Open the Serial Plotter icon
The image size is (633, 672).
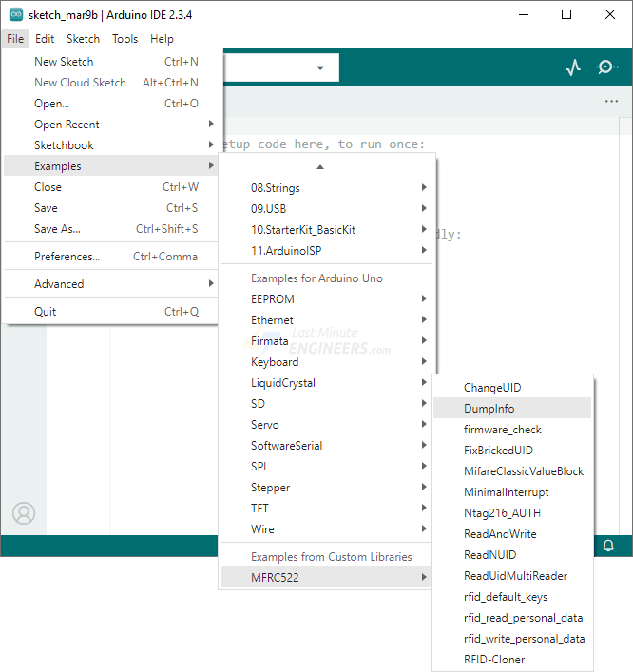572,67
